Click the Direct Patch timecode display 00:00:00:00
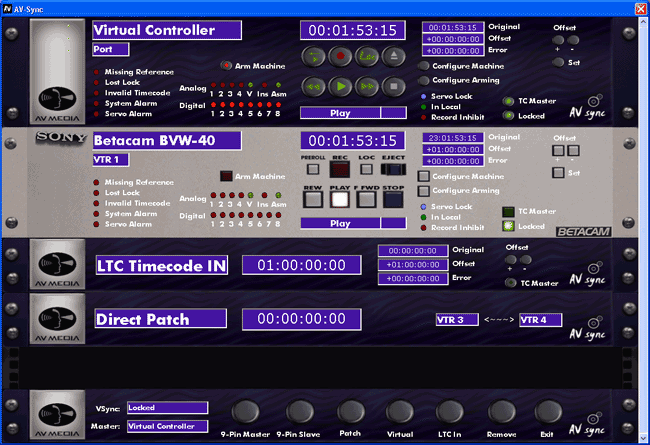 301,319
